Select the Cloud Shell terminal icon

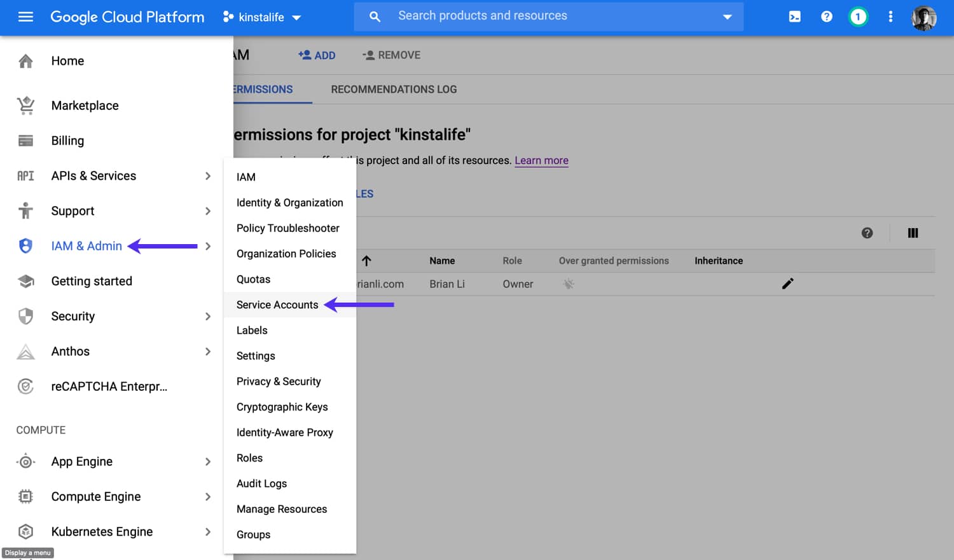tap(794, 17)
